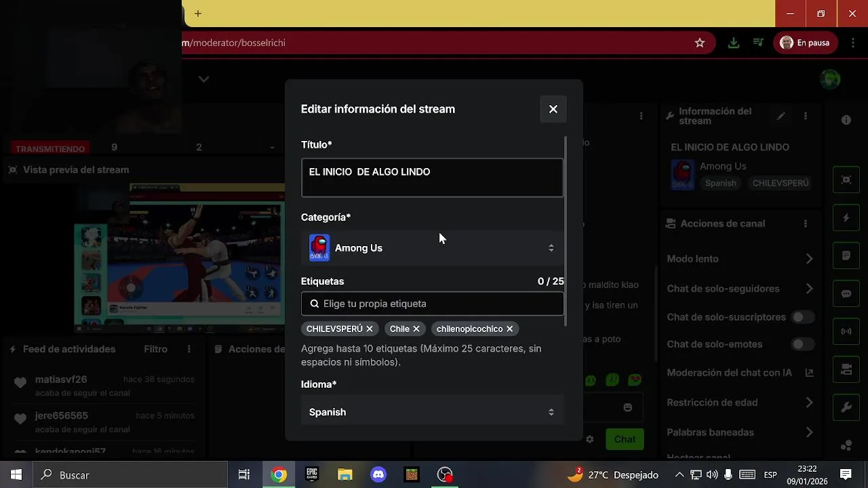Click the Buscar taskbar search box
The height and width of the screenshot is (488, 868).
(x=130, y=474)
